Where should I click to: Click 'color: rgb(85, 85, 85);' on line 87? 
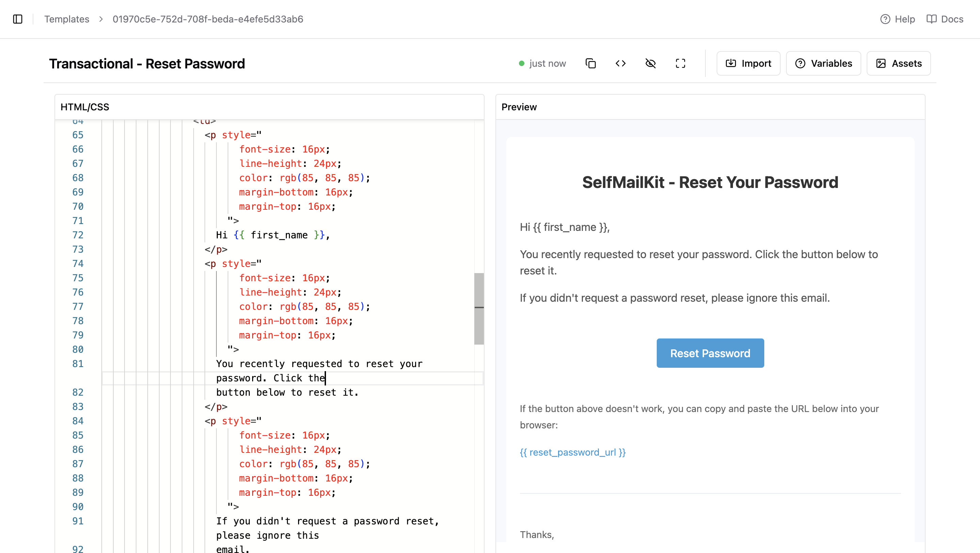[x=304, y=463]
